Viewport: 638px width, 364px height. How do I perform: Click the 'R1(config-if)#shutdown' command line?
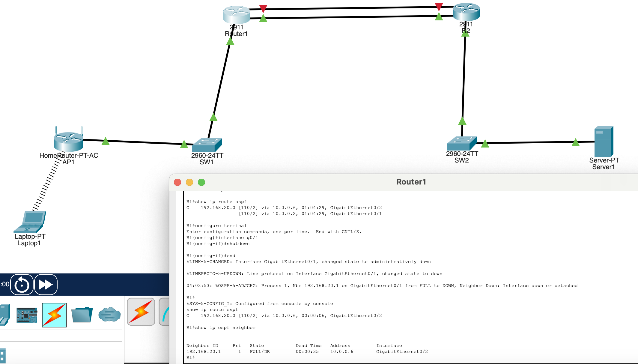point(218,244)
